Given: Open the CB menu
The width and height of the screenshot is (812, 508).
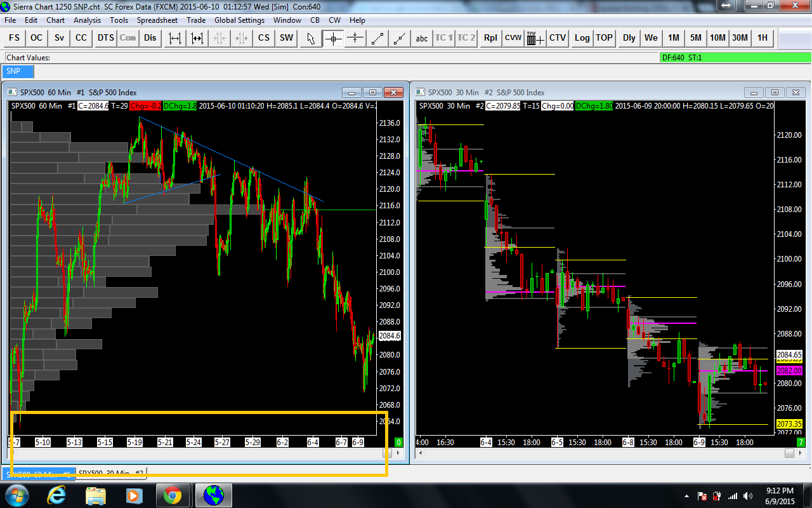Looking at the screenshot, I should [x=315, y=20].
